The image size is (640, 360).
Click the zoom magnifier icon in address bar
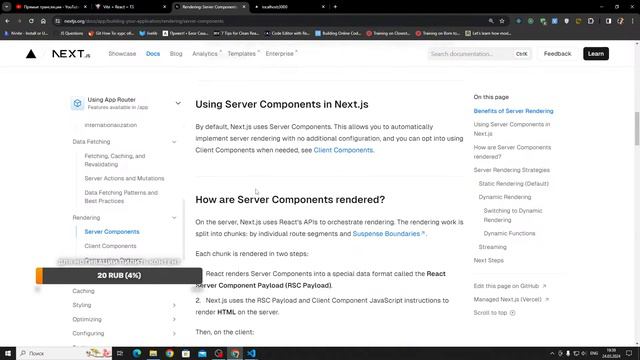[x=491, y=21]
